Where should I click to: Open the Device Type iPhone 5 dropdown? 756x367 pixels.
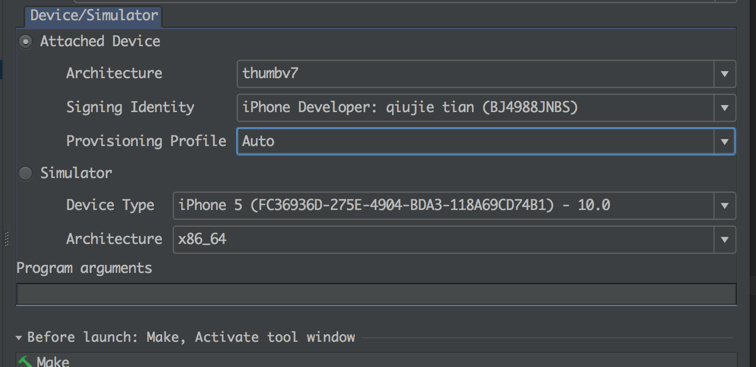point(454,206)
